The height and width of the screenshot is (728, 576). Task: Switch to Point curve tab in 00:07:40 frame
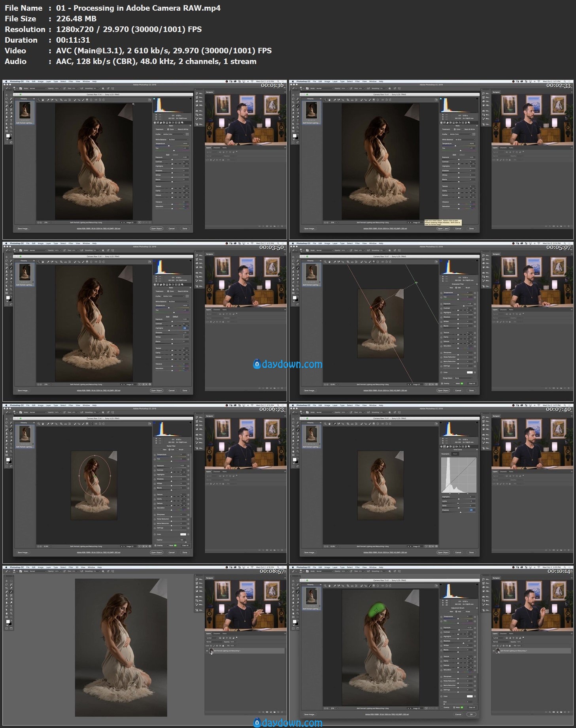pyautogui.click(x=455, y=454)
